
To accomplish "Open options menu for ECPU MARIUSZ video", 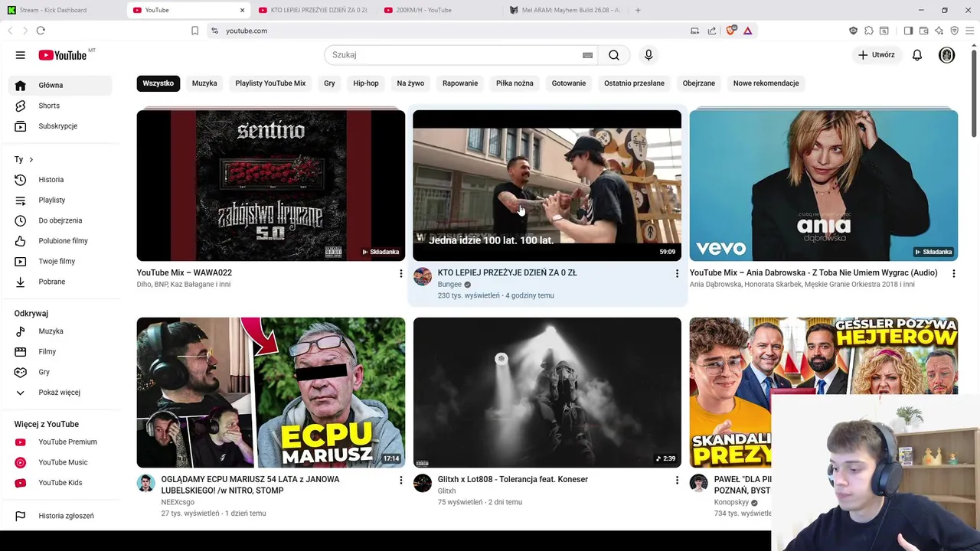I will tap(400, 480).
